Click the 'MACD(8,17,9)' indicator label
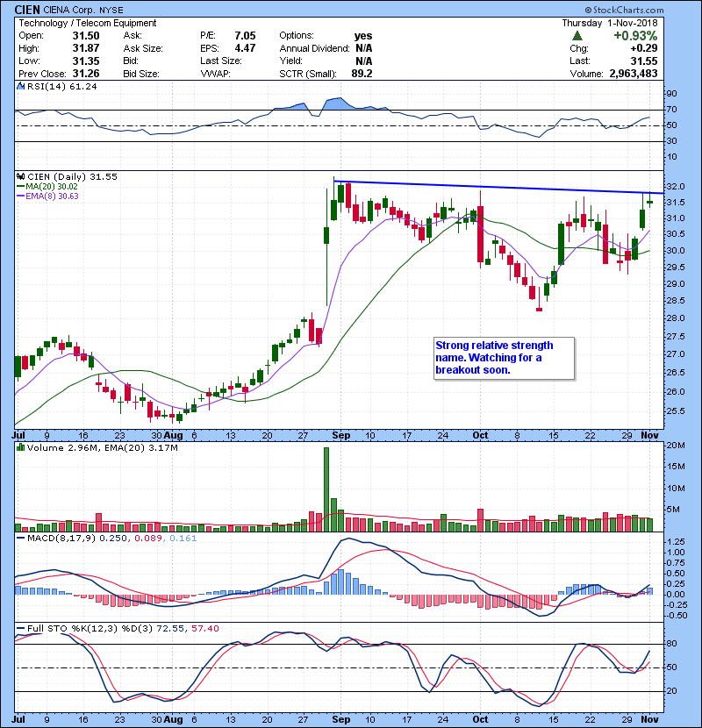The width and height of the screenshot is (702, 728). click(61, 539)
